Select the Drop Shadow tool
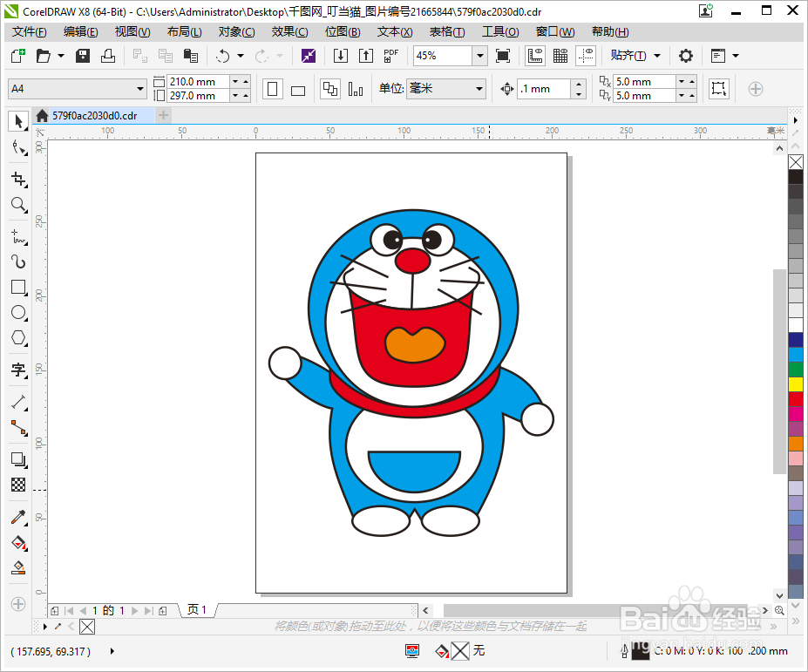The width and height of the screenshot is (808, 672). [x=18, y=459]
